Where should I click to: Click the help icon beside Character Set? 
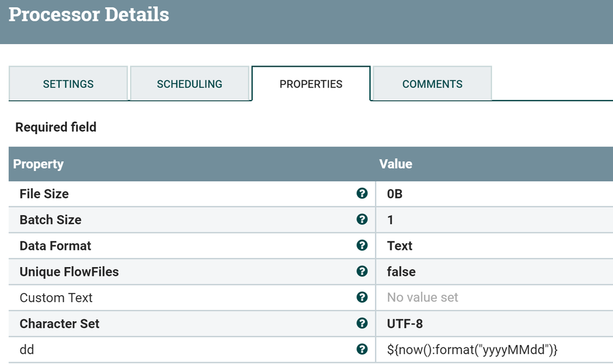click(x=362, y=324)
